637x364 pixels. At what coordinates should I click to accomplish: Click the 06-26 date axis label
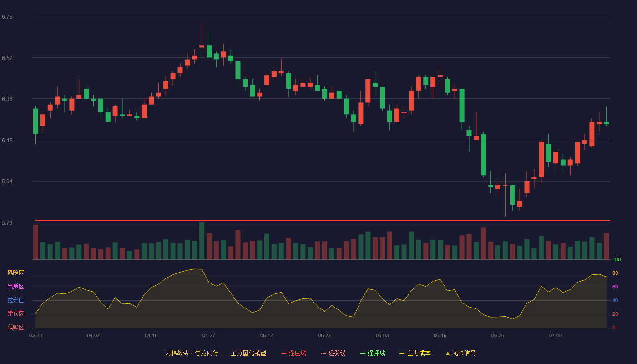(x=498, y=335)
